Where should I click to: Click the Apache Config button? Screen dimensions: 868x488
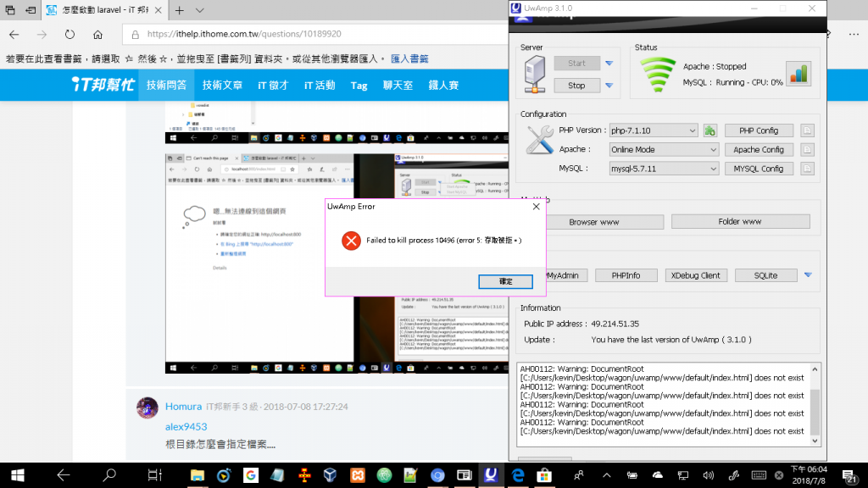click(759, 149)
